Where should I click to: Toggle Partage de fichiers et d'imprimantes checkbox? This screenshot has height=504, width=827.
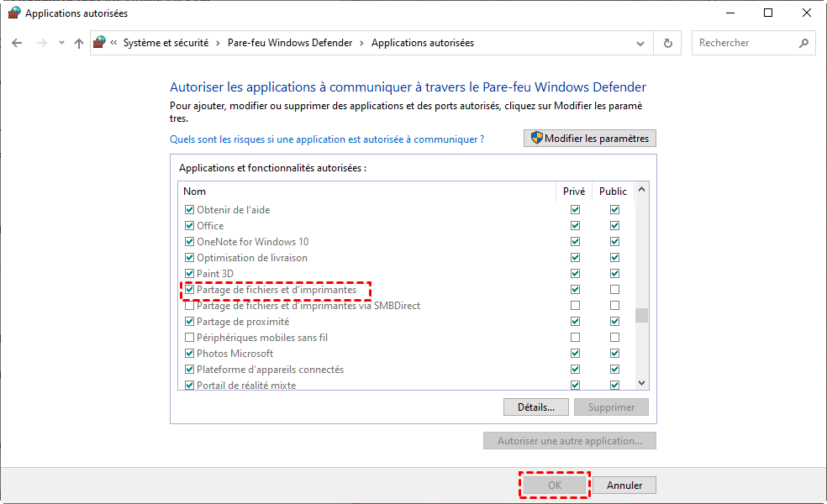coord(189,290)
